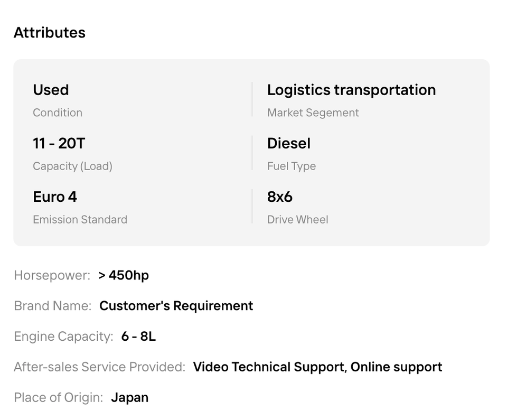Click the Emission Standard label
The width and height of the screenshot is (507, 420).
point(80,219)
